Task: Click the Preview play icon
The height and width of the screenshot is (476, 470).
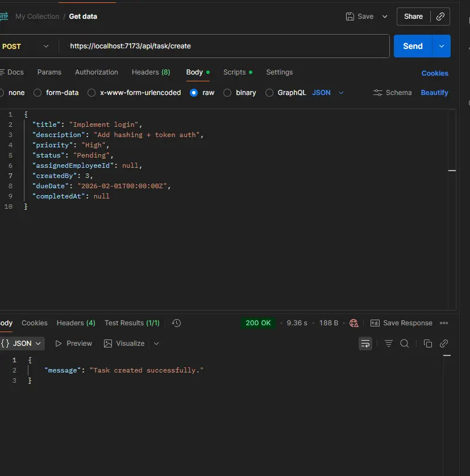Action: click(59, 343)
